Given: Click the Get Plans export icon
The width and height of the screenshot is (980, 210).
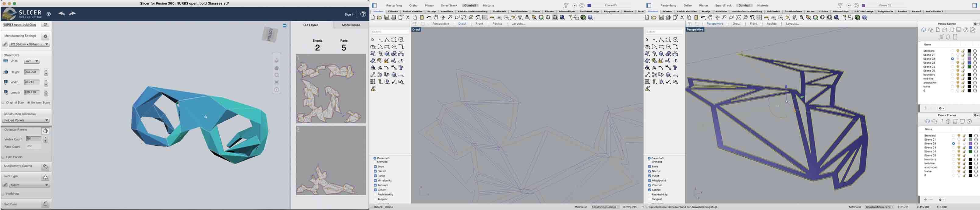Looking at the screenshot, I should (x=45, y=204).
